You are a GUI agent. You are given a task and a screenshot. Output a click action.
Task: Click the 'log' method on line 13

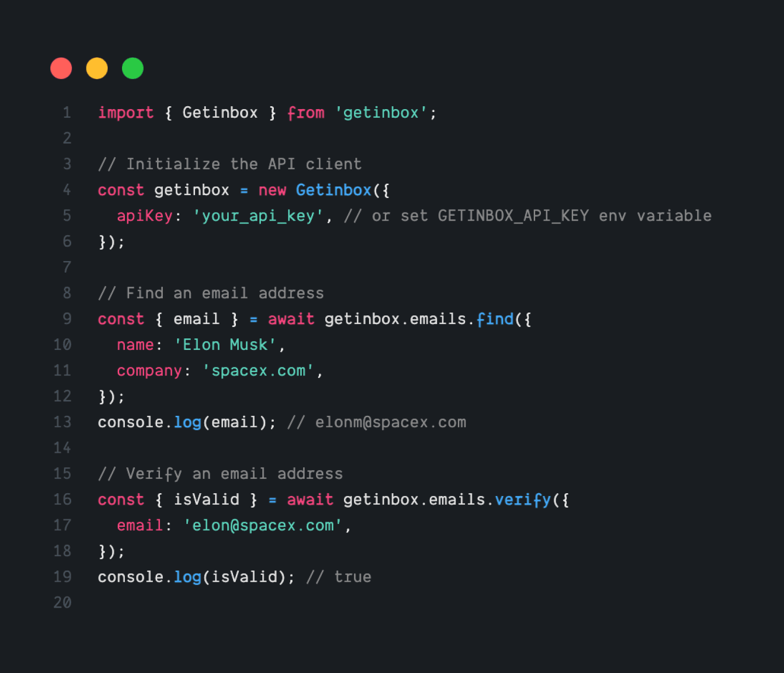coord(187,423)
